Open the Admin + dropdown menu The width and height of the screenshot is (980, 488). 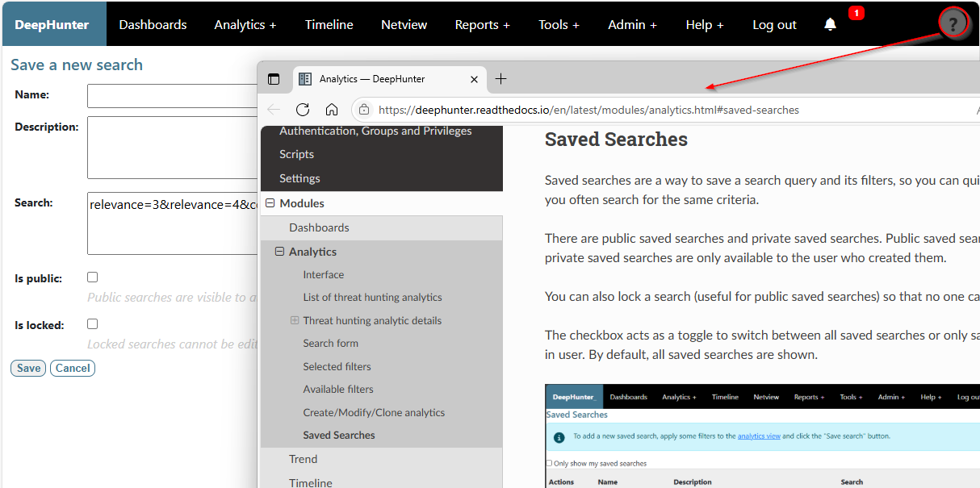click(x=633, y=24)
